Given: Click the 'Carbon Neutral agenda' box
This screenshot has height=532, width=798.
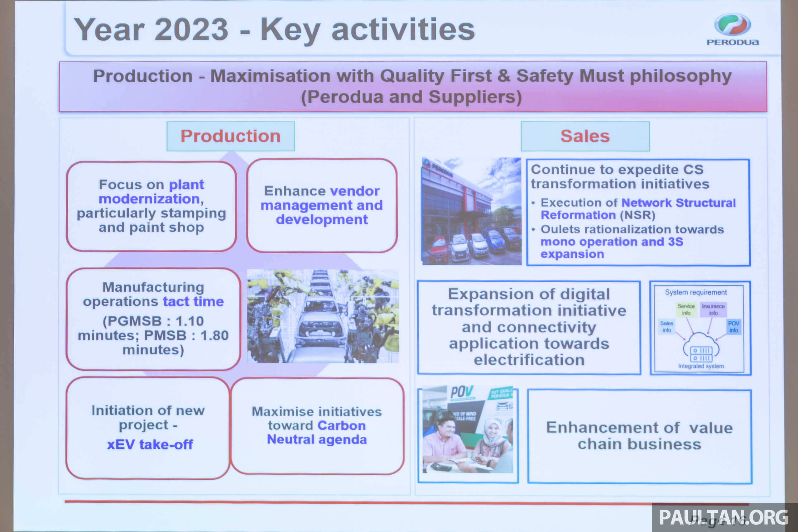Looking at the screenshot, I should point(317,426).
